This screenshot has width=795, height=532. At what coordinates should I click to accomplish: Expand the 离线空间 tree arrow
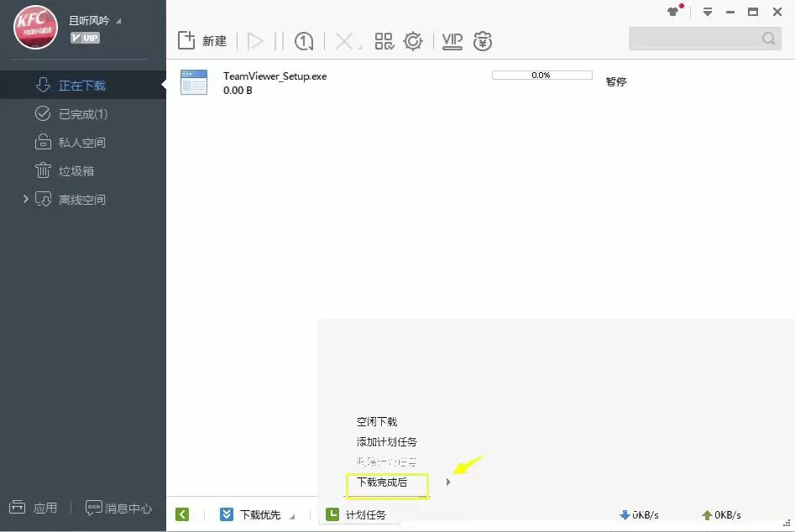pyautogui.click(x=25, y=199)
